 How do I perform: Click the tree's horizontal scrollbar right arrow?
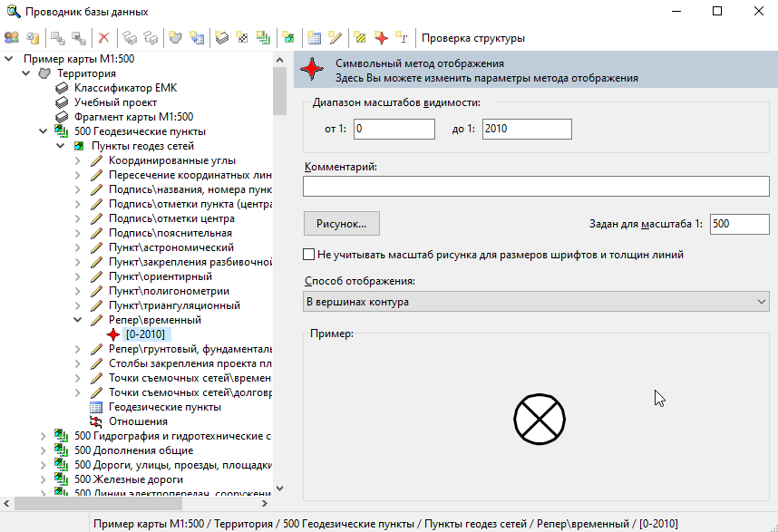click(265, 504)
